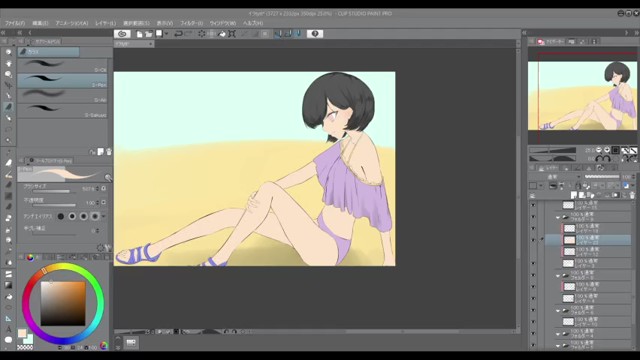Image resolution: width=640 pixels, height=360 pixels.
Task: Select the Hand move tool
Action: pos(8,63)
